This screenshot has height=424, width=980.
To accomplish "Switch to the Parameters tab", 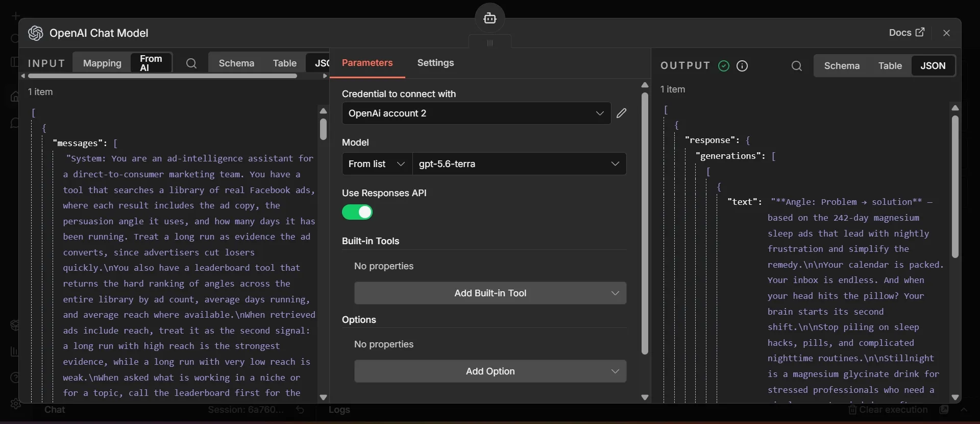I will coord(367,63).
